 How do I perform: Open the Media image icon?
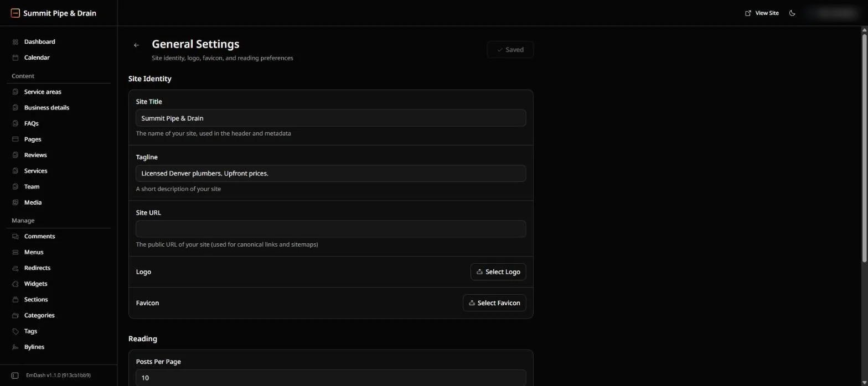click(15, 202)
